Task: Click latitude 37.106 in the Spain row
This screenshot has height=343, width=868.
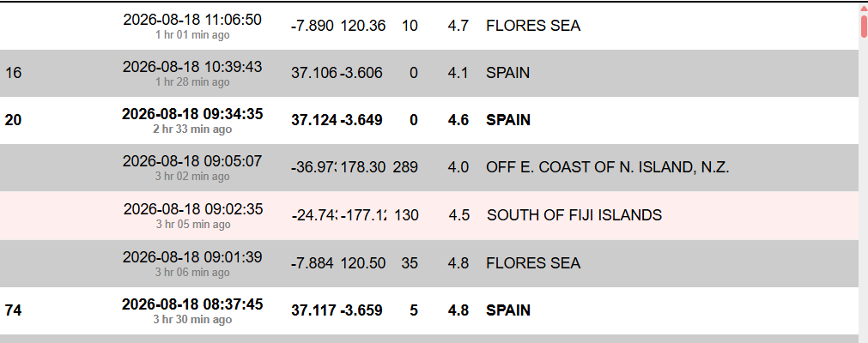Action: tap(314, 73)
